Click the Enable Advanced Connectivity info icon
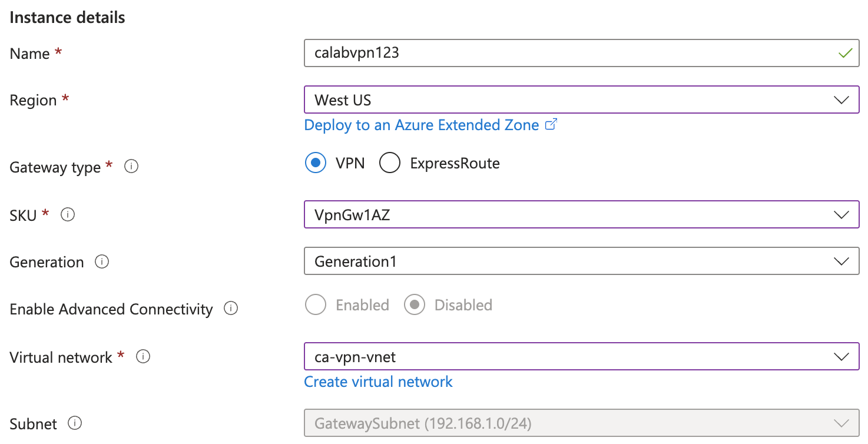This screenshot has height=444, width=868. pyautogui.click(x=231, y=309)
